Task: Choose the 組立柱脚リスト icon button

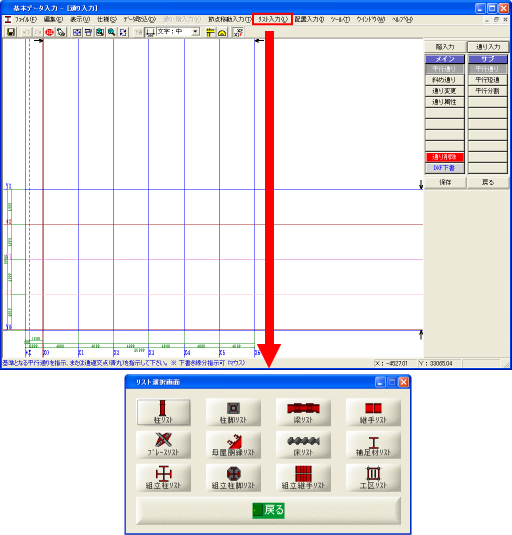Action: click(x=233, y=478)
